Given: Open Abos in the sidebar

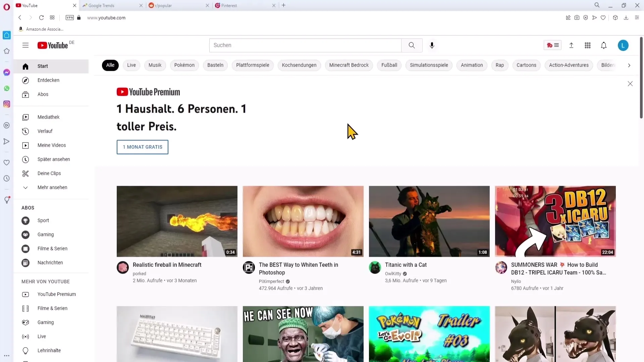Looking at the screenshot, I should 51,94.
